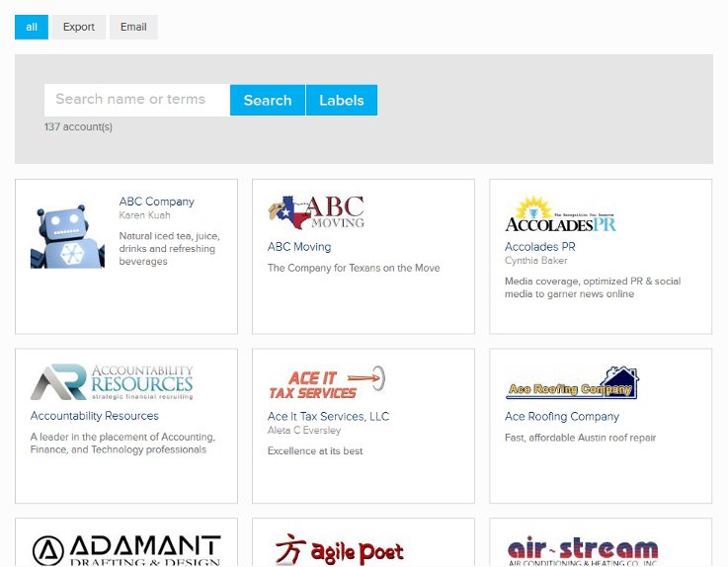Open the ABC Company link
Screen dimensions: 728x567
tap(157, 202)
